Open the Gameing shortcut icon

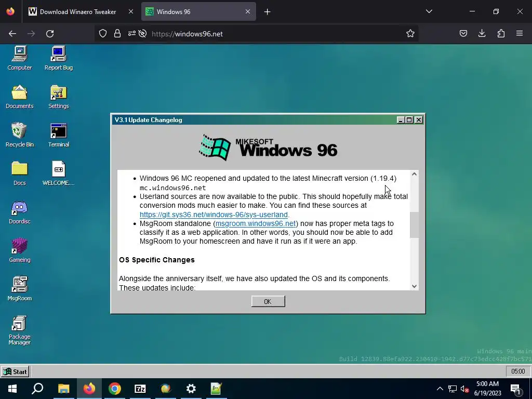(20, 250)
